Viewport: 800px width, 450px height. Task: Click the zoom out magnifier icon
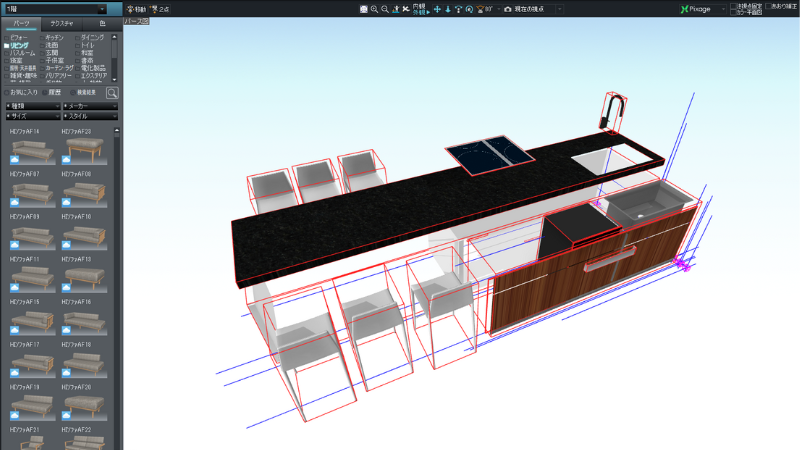tap(385, 8)
